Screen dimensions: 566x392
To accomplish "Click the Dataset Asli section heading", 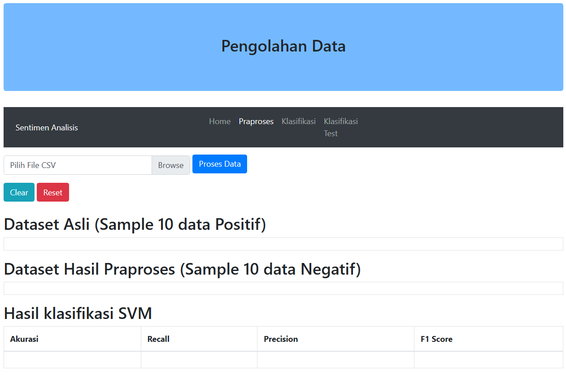I will point(135,224).
